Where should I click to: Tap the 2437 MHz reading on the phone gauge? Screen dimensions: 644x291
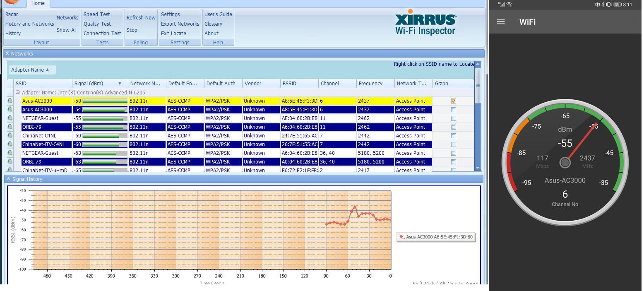[x=587, y=161]
